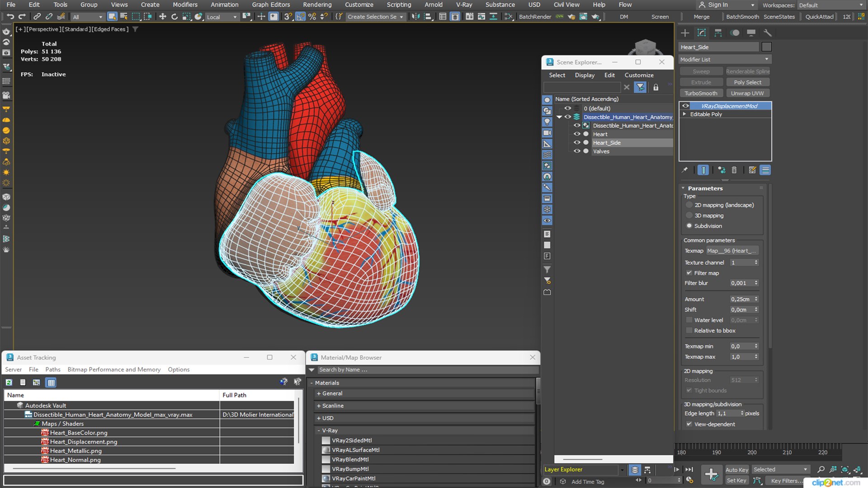
Task: Click the Unwrap UVW button
Action: [x=747, y=94]
